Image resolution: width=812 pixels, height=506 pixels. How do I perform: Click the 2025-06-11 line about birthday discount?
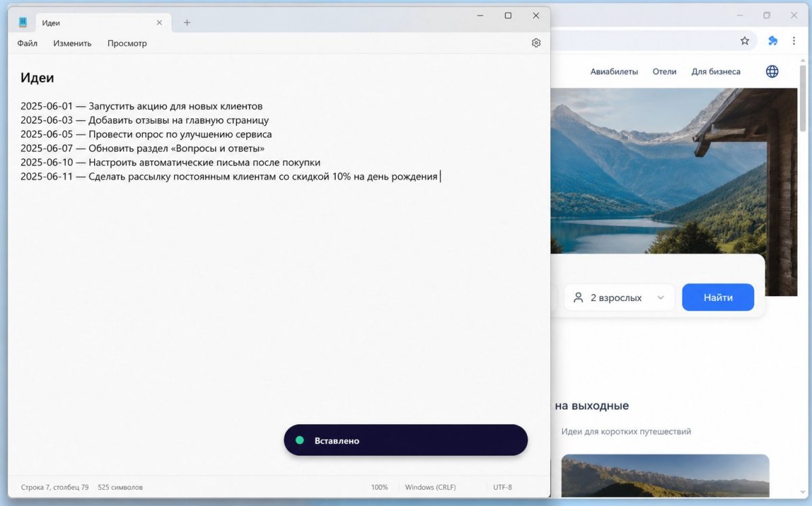point(229,177)
